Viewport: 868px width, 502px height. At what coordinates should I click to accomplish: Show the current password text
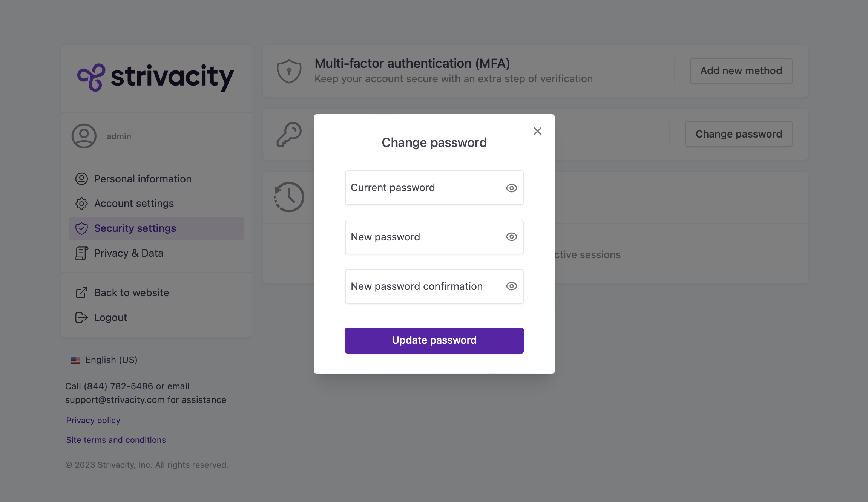[x=511, y=188]
